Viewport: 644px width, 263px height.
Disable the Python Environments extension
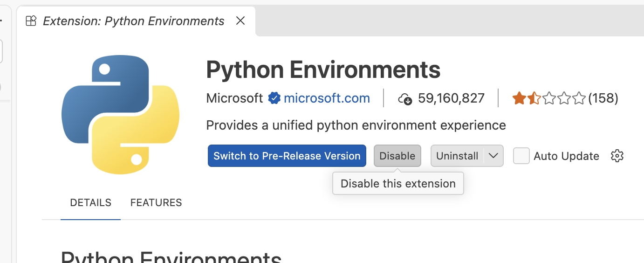(397, 156)
